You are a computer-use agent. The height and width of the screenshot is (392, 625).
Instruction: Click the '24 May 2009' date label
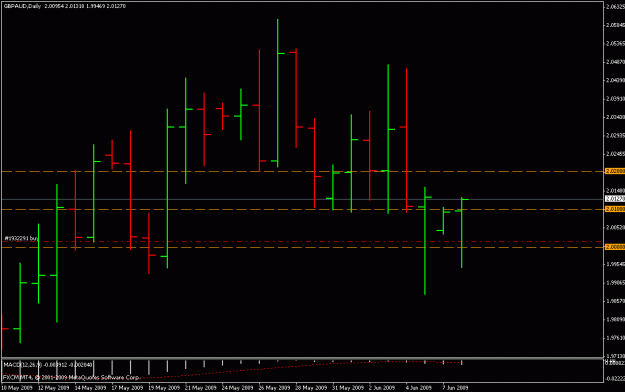tap(238, 388)
